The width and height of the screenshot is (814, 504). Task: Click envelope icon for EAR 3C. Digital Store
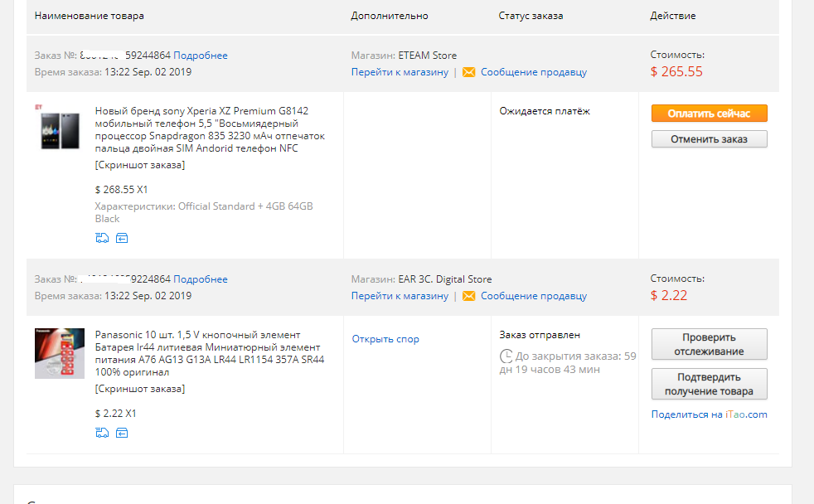click(x=469, y=296)
